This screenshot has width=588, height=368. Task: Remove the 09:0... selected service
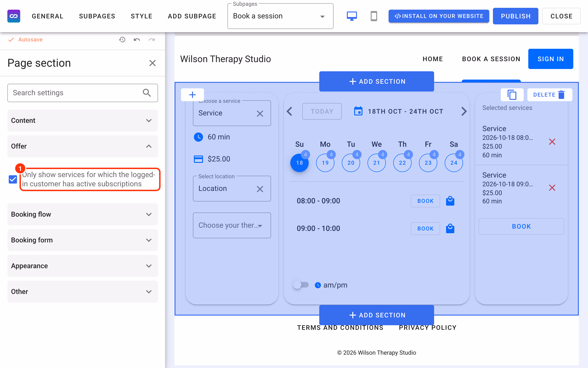tap(552, 188)
